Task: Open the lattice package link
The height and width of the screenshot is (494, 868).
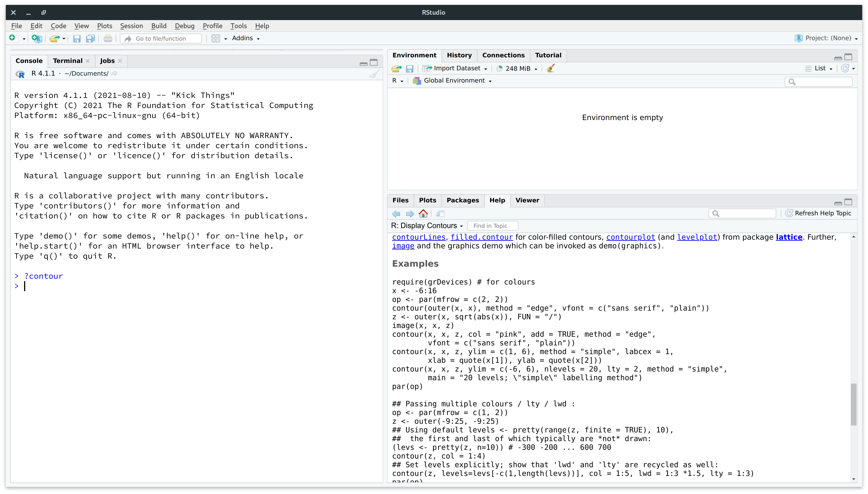Action: tap(789, 237)
